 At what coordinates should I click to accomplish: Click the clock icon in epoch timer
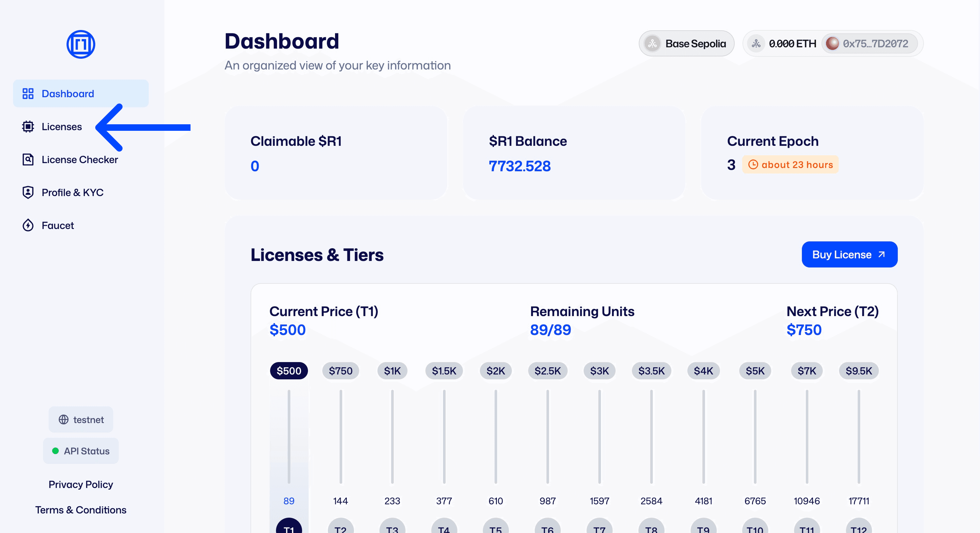pos(753,165)
